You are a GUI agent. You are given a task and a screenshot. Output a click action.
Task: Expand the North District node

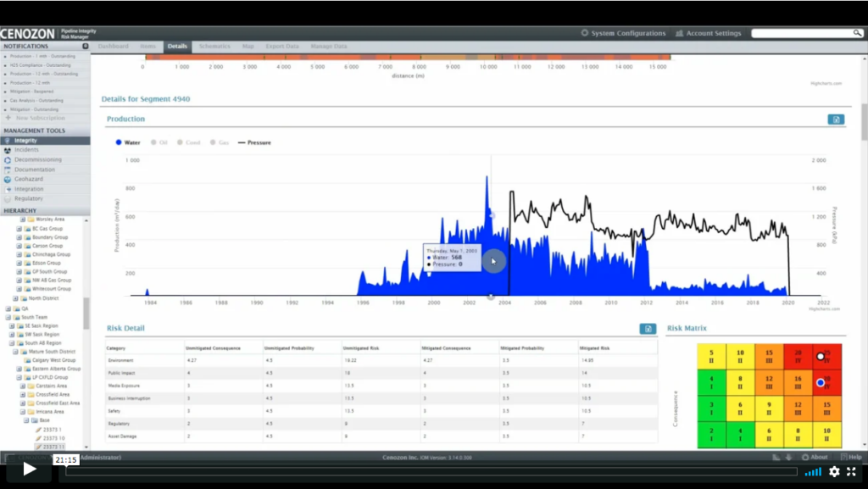click(15, 298)
